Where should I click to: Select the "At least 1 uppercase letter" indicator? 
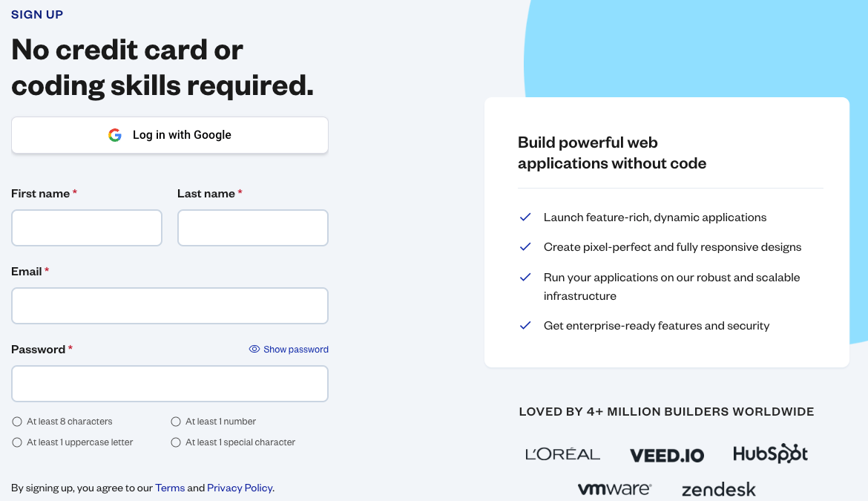(16, 442)
